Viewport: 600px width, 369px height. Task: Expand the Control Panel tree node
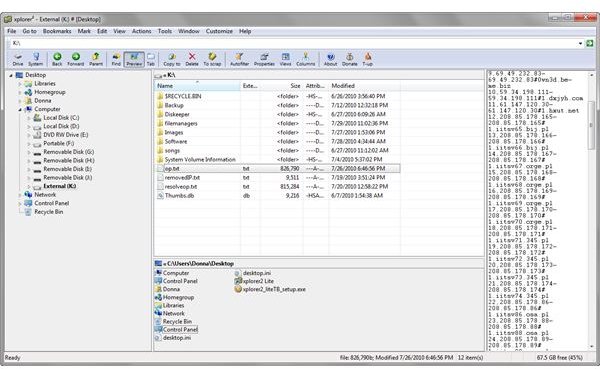tap(20, 204)
